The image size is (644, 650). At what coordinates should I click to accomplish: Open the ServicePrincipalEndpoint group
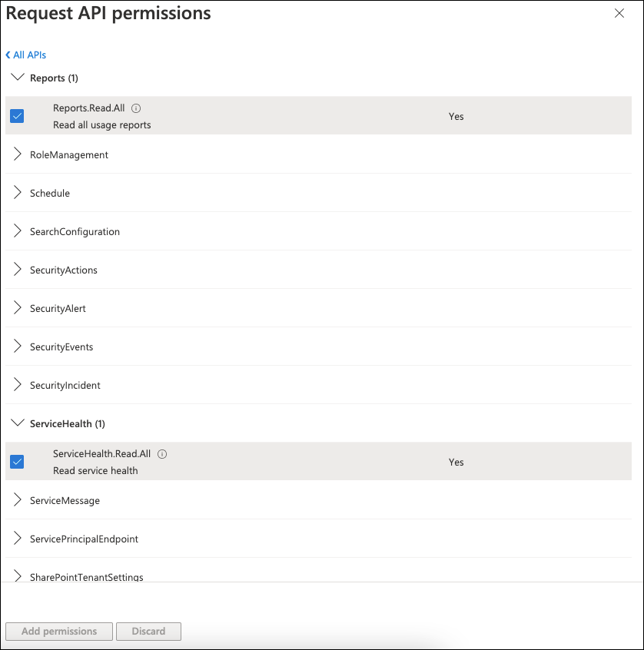pyautogui.click(x=84, y=539)
